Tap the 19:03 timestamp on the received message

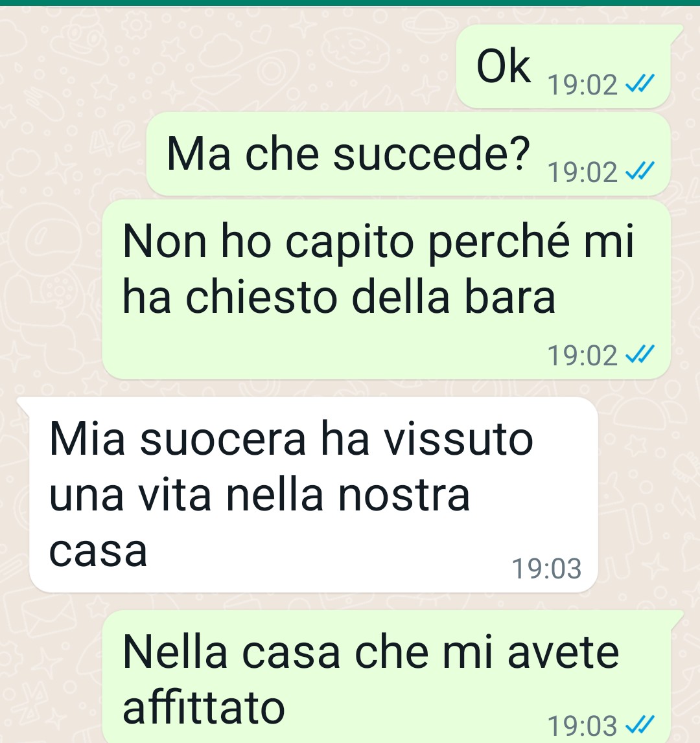(546, 569)
